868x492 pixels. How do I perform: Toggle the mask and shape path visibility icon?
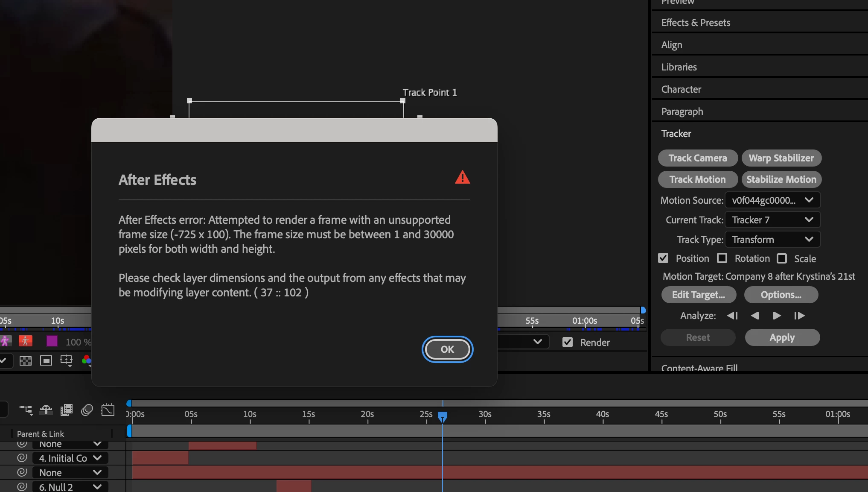point(46,361)
